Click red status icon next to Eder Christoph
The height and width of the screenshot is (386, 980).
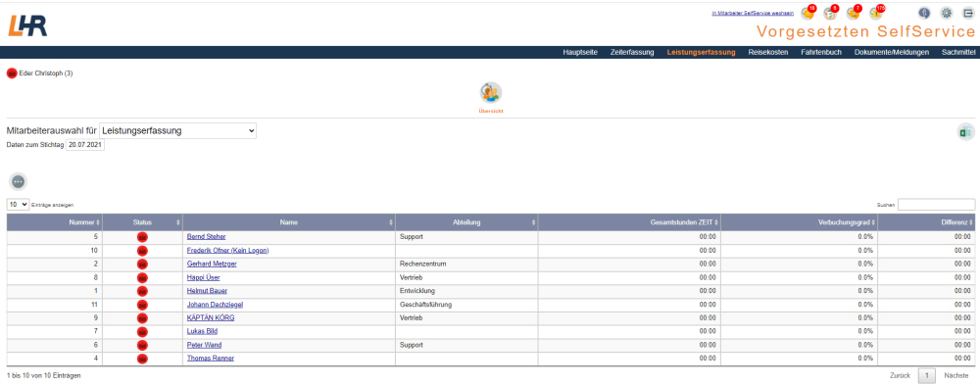coord(11,73)
